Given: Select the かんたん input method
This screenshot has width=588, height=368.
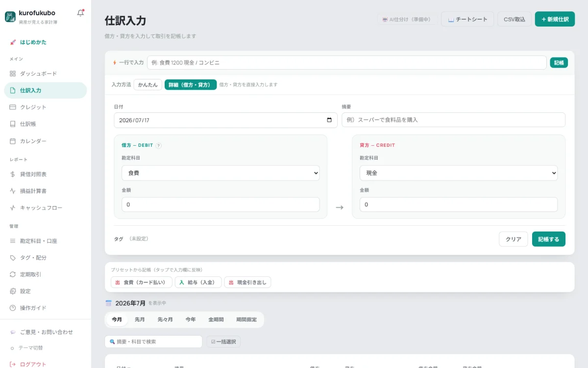Looking at the screenshot, I should [x=147, y=85].
